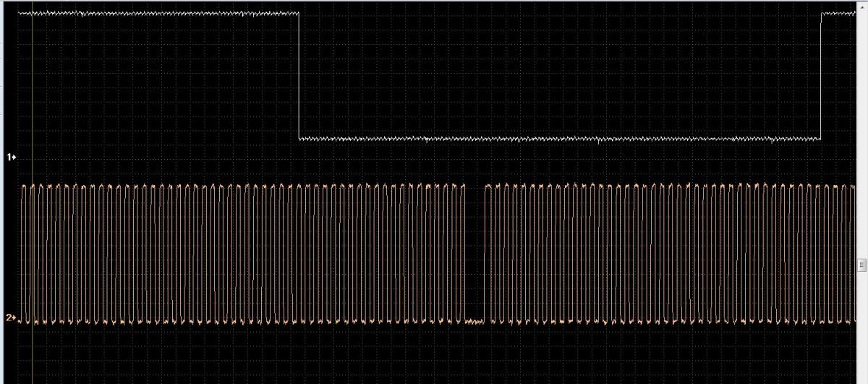Select the vertical time cursor line
Viewport: 868px width, 384px height.
(32, 192)
